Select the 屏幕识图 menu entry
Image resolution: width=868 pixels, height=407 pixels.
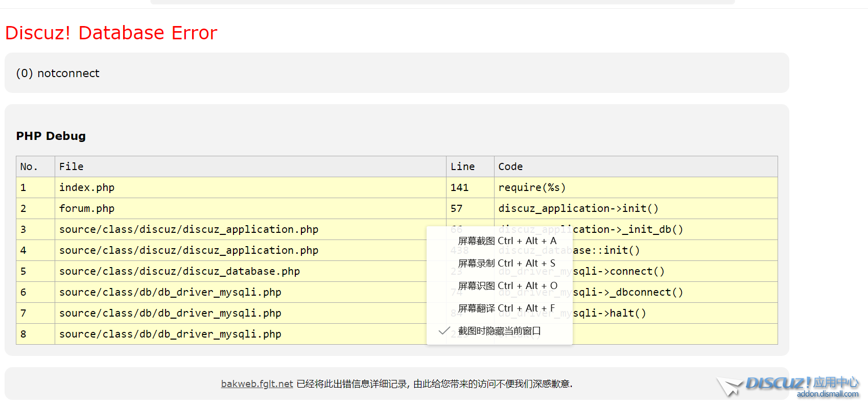(x=507, y=286)
